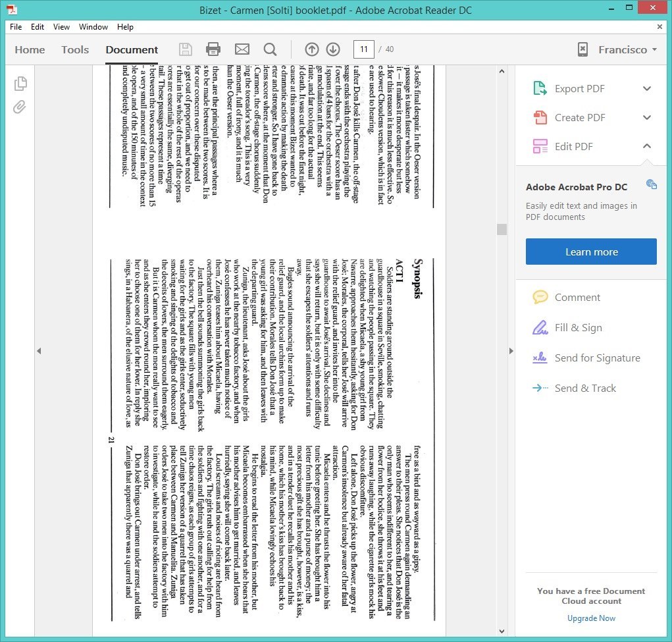Select the Create PDF tool icon
This screenshot has height=642, width=672.
pyautogui.click(x=540, y=117)
